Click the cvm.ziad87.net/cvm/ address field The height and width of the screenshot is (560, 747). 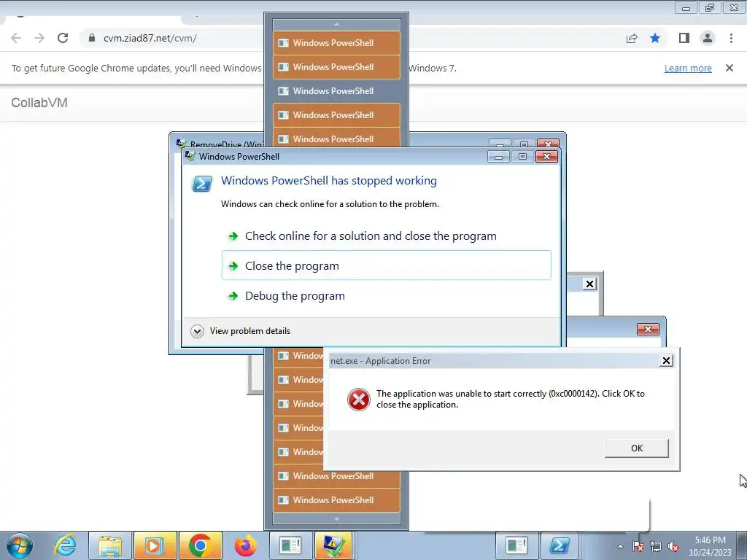(x=150, y=38)
